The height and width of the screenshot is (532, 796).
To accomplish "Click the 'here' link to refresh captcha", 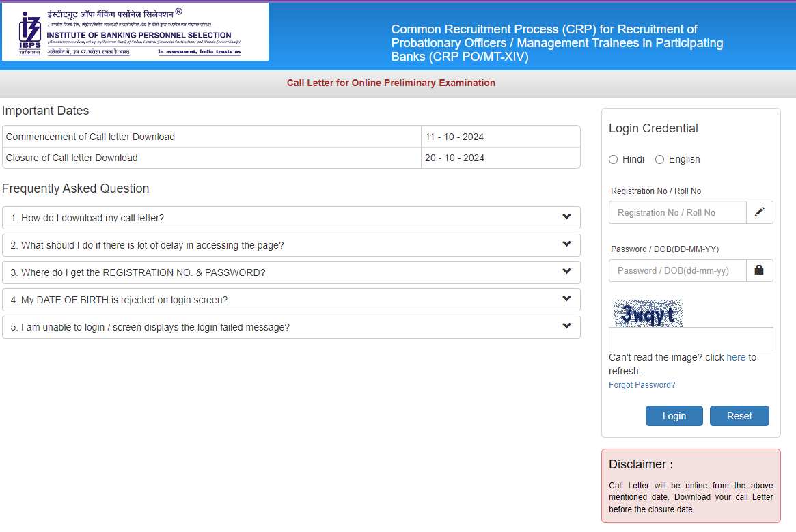I will coord(736,357).
